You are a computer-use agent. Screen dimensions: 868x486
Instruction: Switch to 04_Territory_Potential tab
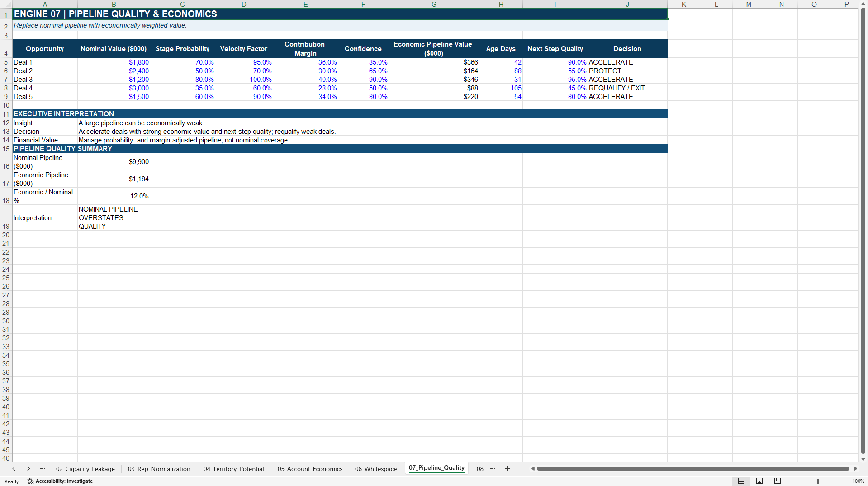click(x=233, y=469)
